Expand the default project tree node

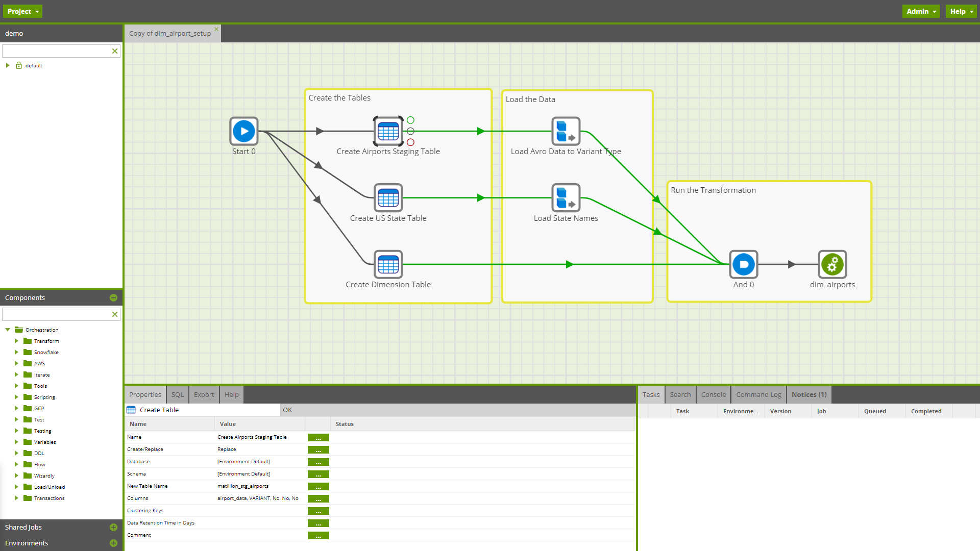(8, 65)
